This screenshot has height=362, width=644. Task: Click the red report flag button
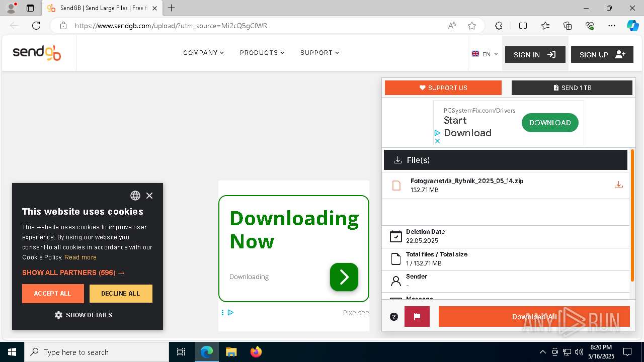coord(417,317)
